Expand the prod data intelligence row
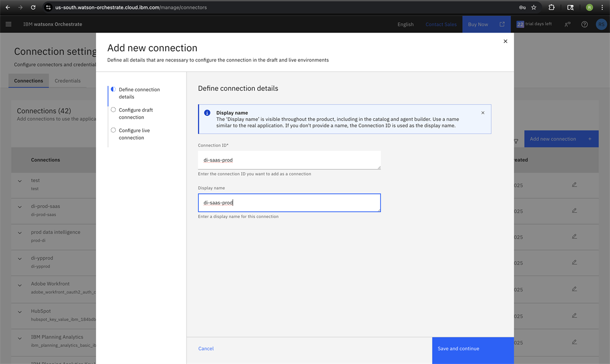The width and height of the screenshot is (610, 364). pyautogui.click(x=20, y=233)
